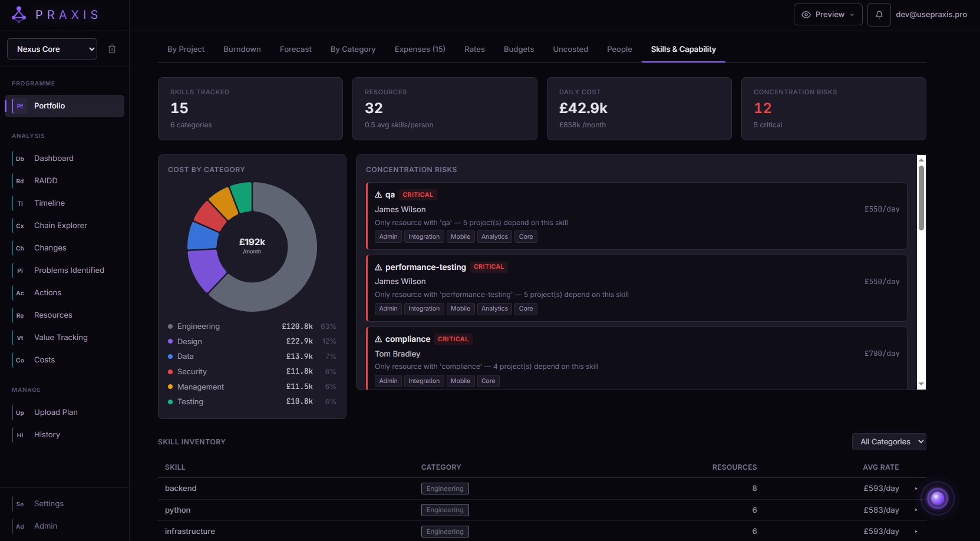Open the Costs analysis page
Screen dimensions: 980x541
(44, 359)
